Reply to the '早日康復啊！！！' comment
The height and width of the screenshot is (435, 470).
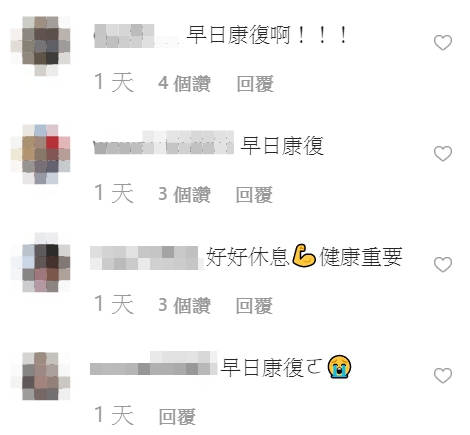pyautogui.click(x=255, y=83)
